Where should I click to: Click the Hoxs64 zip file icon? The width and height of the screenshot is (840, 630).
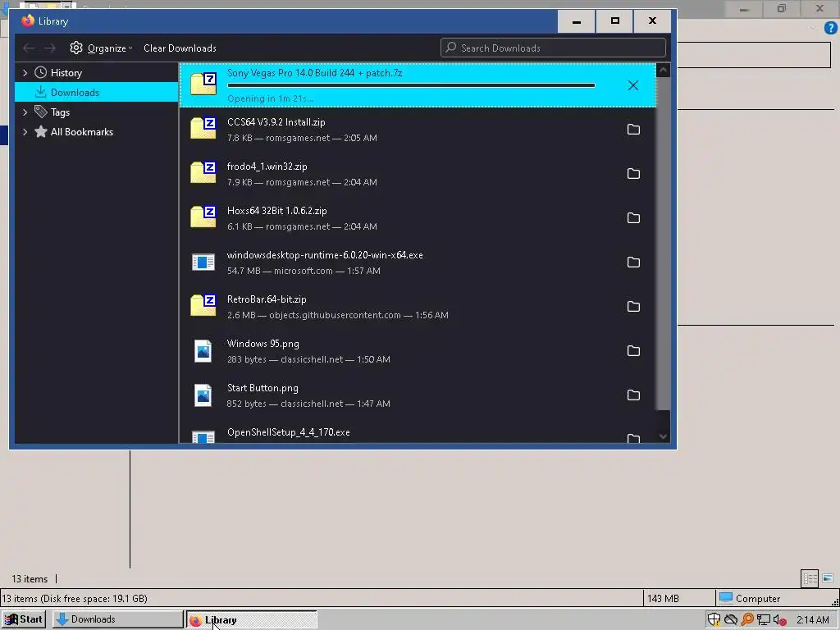(x=203, y=217)
